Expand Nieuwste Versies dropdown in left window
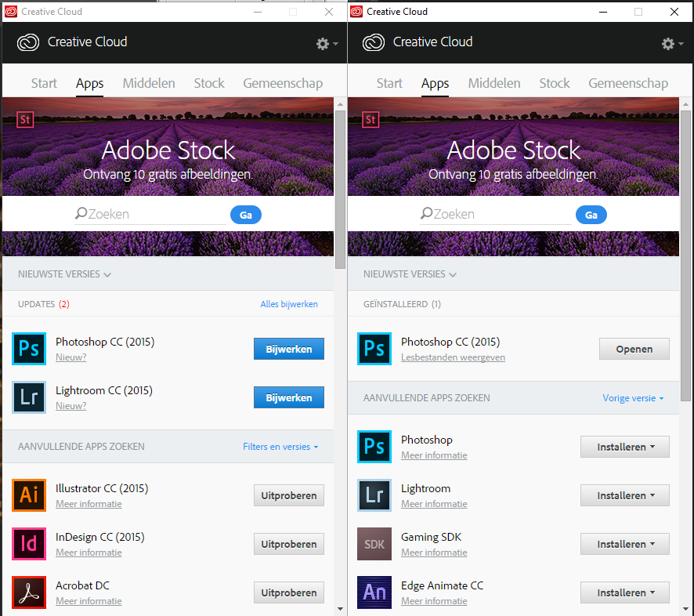Viewport: 694px width, 616px height. pos(64,274)
